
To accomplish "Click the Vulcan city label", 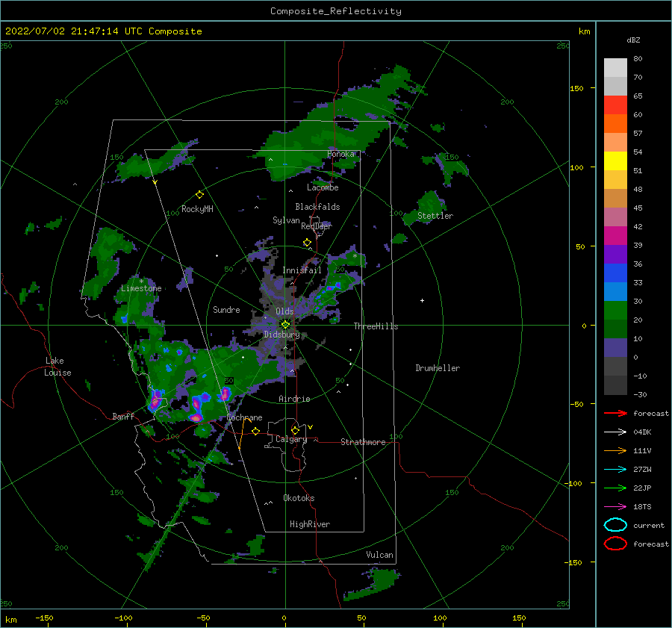I will [x=379, y=555].
